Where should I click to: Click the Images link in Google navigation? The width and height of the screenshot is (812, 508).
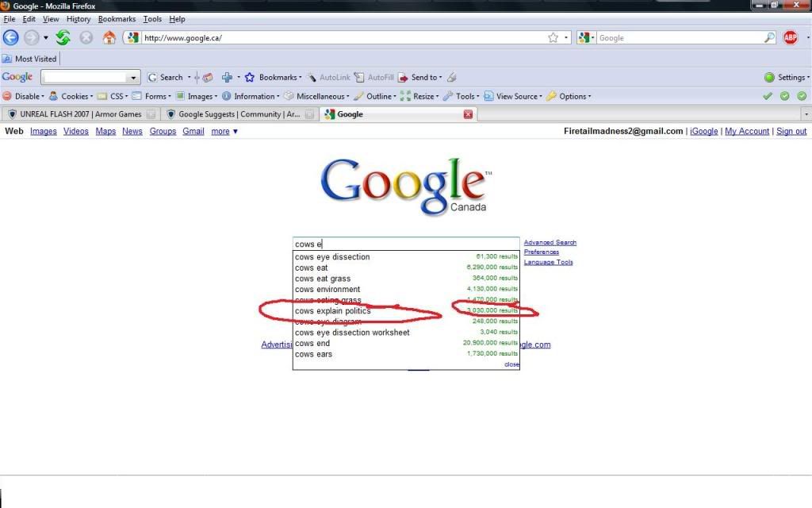click(44, 131)
